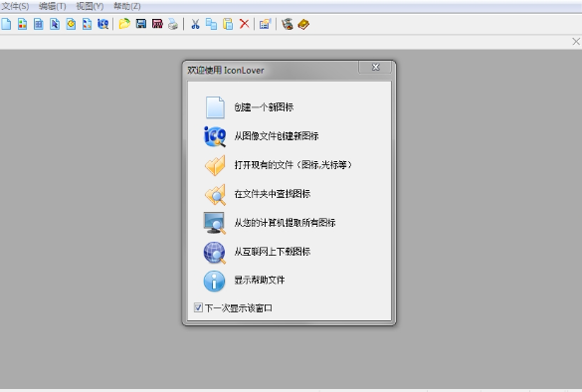Click the monitor magnifier icon in dialog
582x392 pixels.
215,223
